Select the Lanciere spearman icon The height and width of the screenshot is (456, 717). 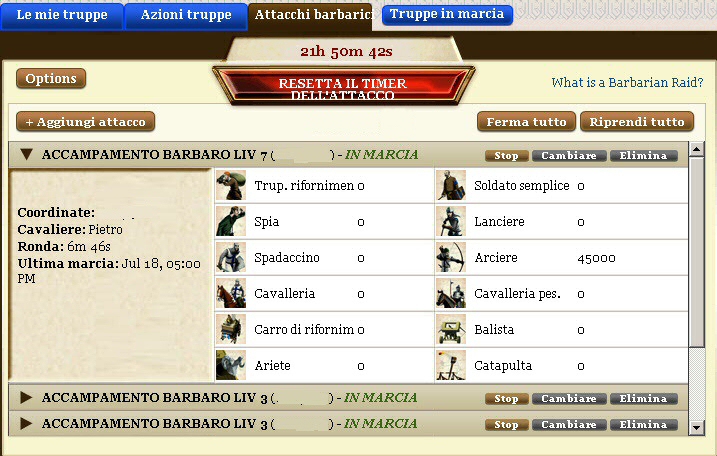click(x=451, y=221)
